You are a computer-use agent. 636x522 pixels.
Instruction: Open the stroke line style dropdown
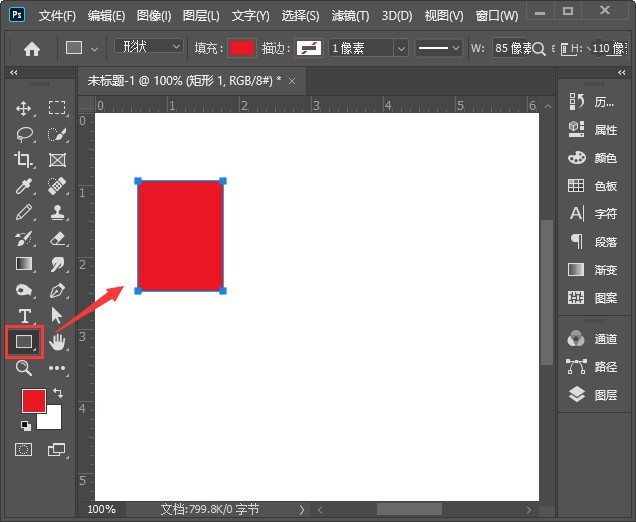tap(437, 48)
